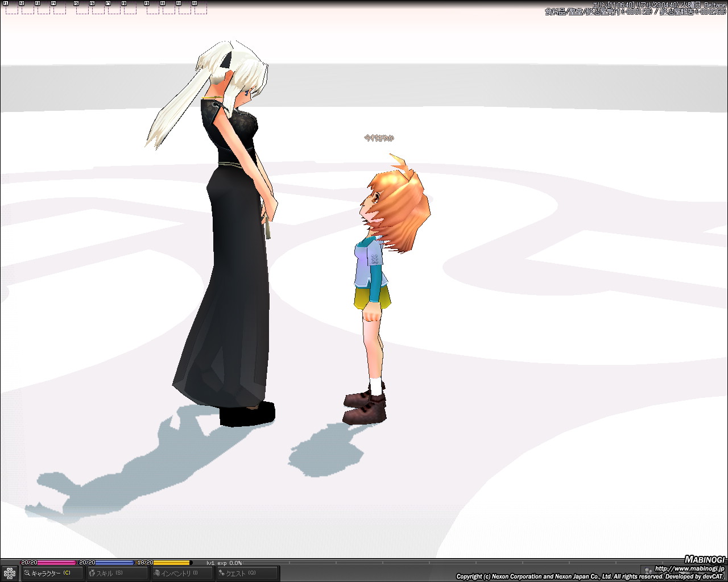728x582 pixels.
Task: Click the yellow stamina bar showing 18/20
Action: click(164, 563)
